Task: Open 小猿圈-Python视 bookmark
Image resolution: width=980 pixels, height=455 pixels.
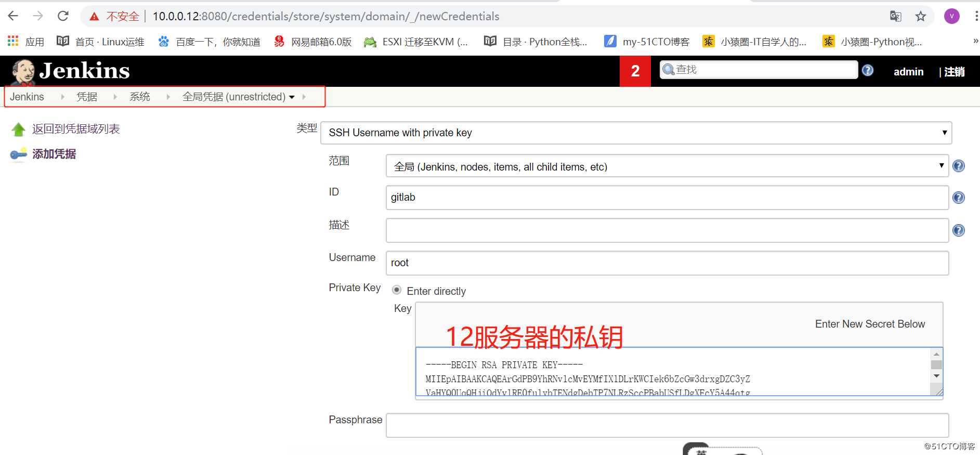Action: 872,42
